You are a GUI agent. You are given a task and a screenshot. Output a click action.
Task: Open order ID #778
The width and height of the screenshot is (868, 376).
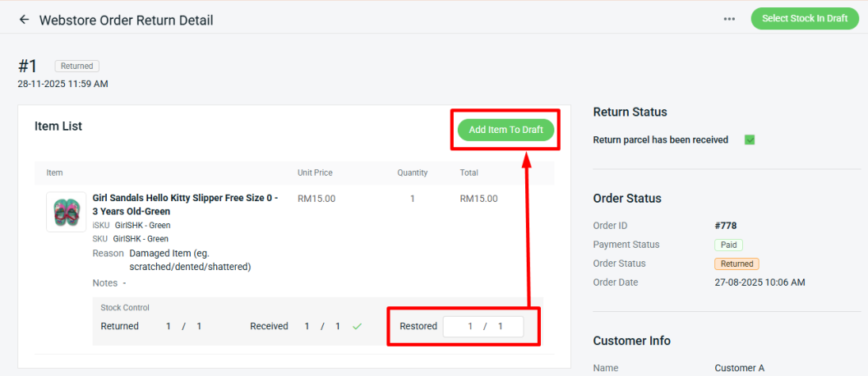(x=727, y=226)
